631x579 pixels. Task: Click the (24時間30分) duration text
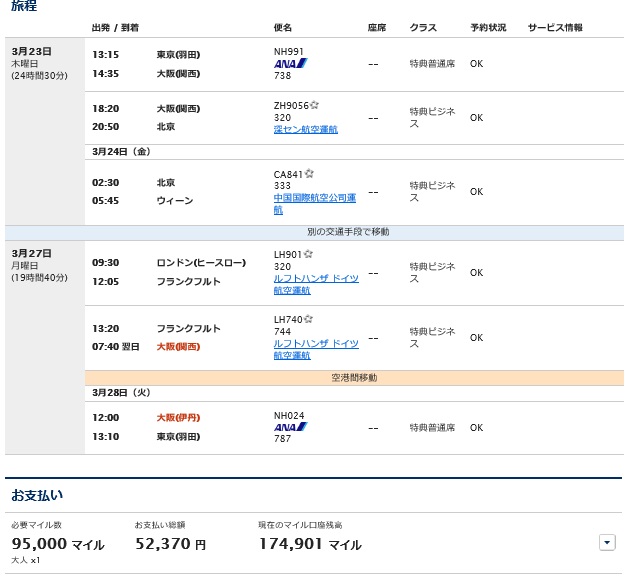pos(39,76)
